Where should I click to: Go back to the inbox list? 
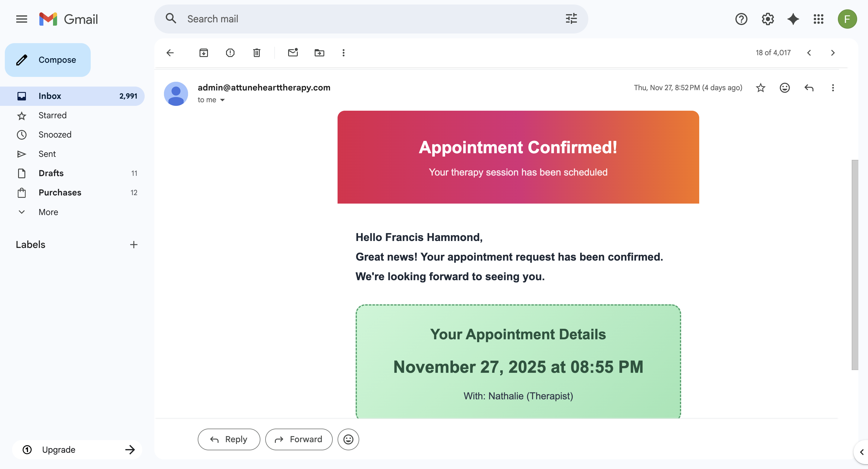(170, 52)
